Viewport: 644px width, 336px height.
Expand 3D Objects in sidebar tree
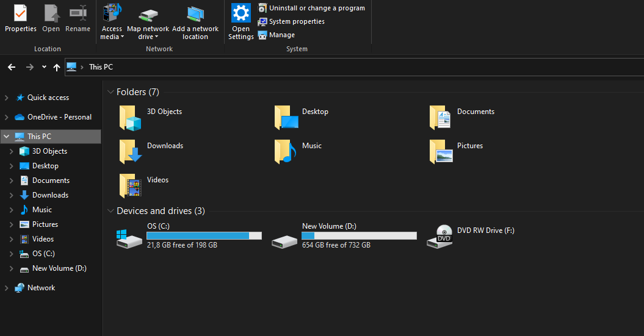click(x=12, y=151)
